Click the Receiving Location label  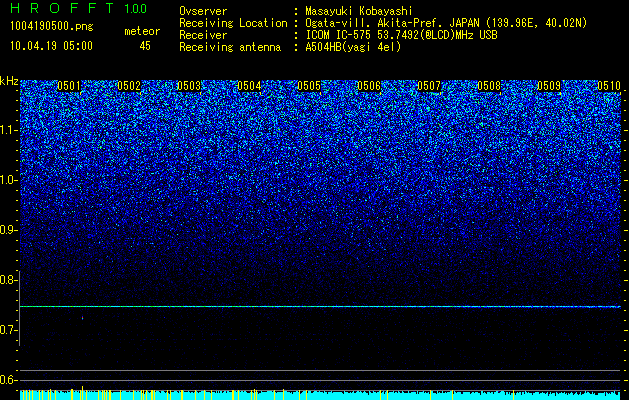233,23
